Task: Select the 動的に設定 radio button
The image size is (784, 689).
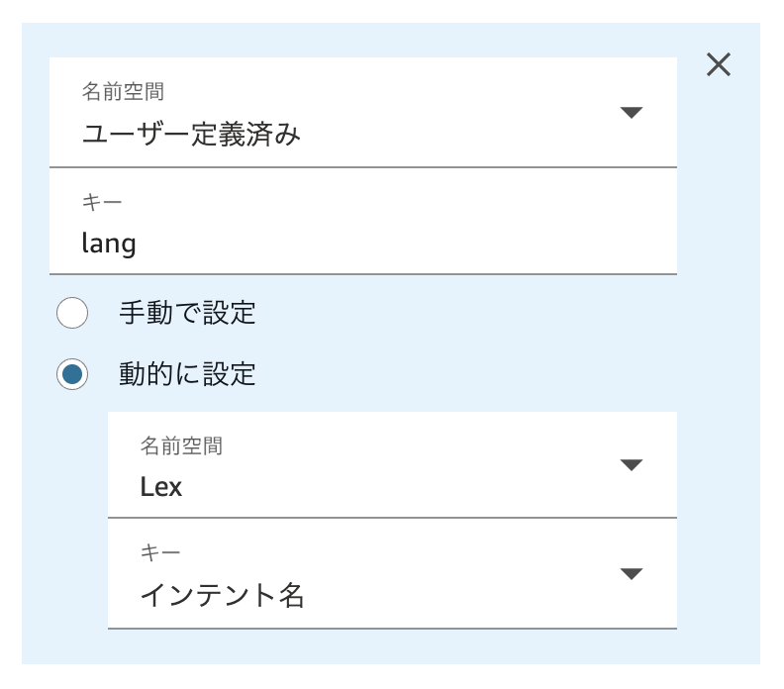Action: point(72,374)
